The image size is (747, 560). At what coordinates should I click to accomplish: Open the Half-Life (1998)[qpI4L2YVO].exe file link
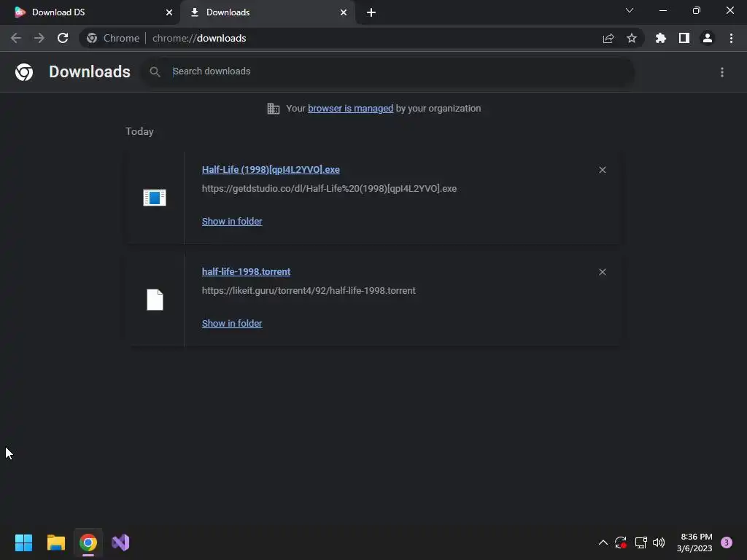pyautogui.click(x=271, y=169)
